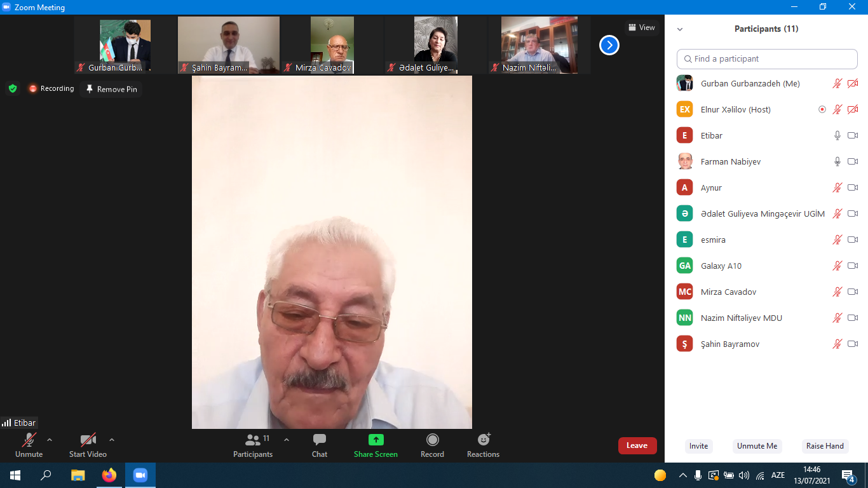The image size is (868, 488).
Task: Click the Raise Hand button
Action: pyautogui.click(x=825, y=446)
